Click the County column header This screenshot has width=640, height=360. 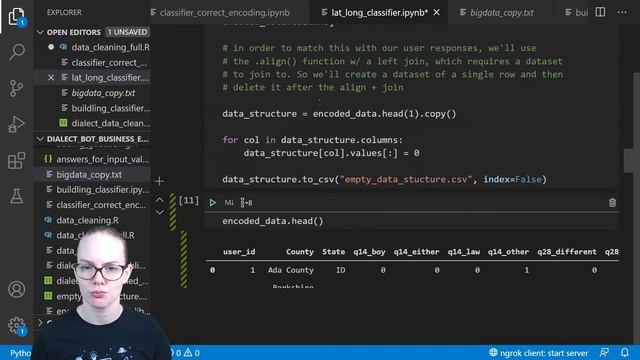(300, 252)
